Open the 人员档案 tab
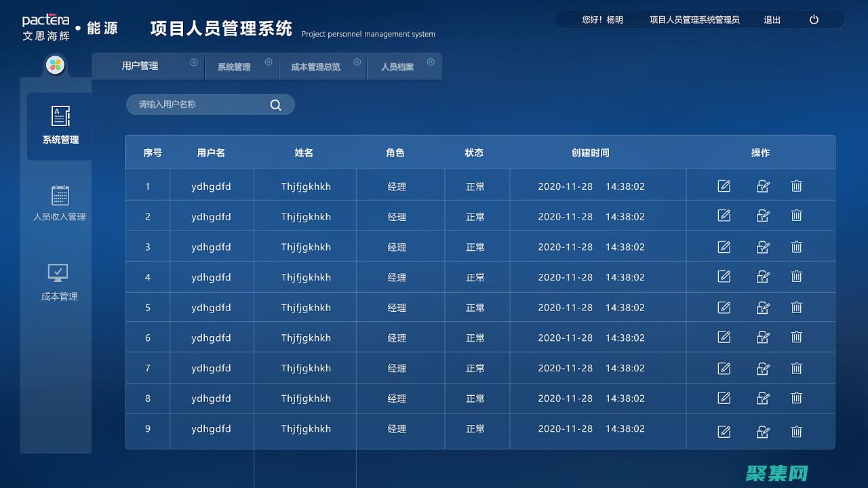The height and width of the screenshot is (488, 868). click(397, 66)
